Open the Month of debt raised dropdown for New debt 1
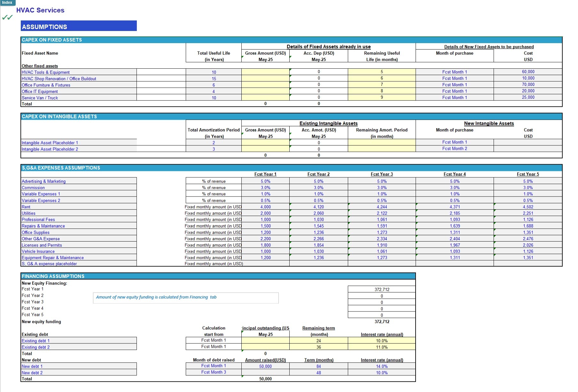This screenshot has height=392, width=578. (x=214, y=366)
